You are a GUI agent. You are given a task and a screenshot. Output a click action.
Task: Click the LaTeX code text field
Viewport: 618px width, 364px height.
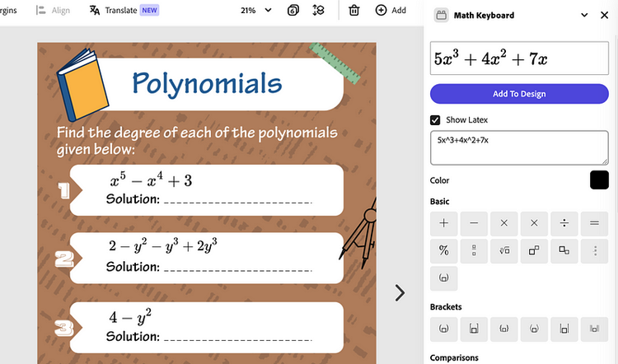tap(518, 148)
